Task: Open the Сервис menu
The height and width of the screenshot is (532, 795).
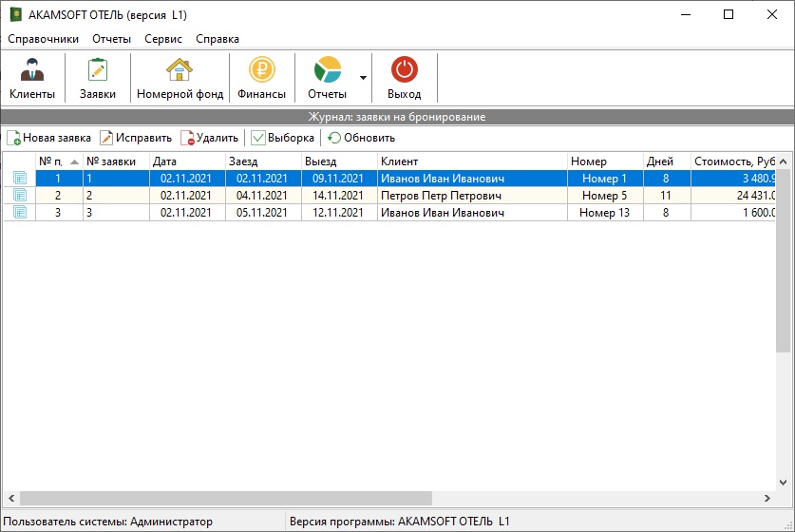Action: click(x=163, y=39)
